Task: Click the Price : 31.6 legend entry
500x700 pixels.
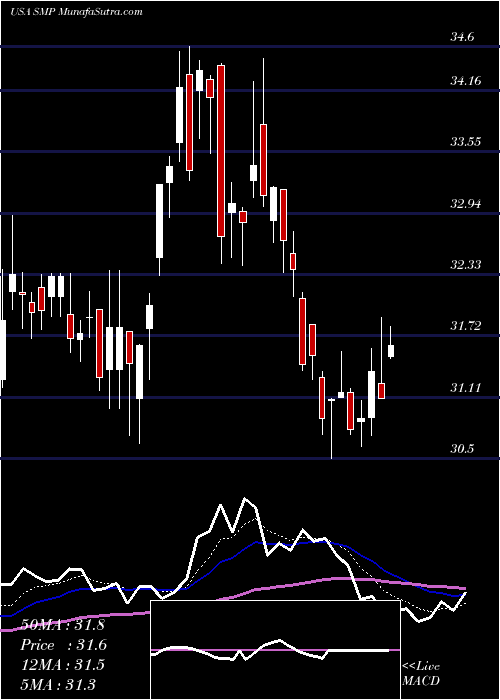Action: tap(64, 645)
